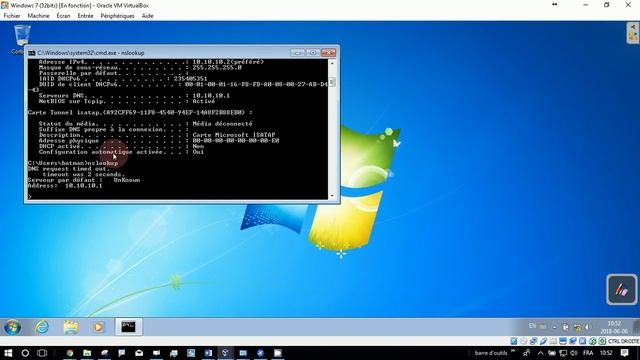Maximize the cmd.exe nslookup window

click(x=313, y=53)
